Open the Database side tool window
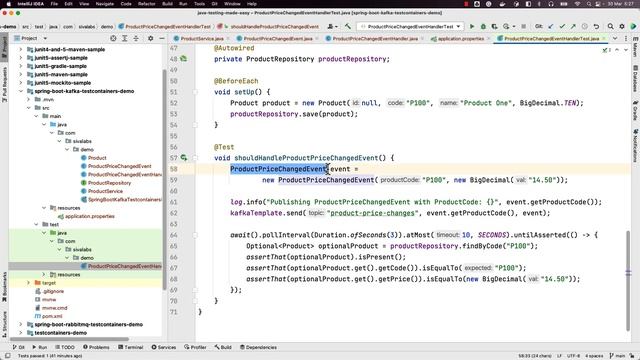The height and width of the screenshot is (360, 640). (x=635, y=78)
